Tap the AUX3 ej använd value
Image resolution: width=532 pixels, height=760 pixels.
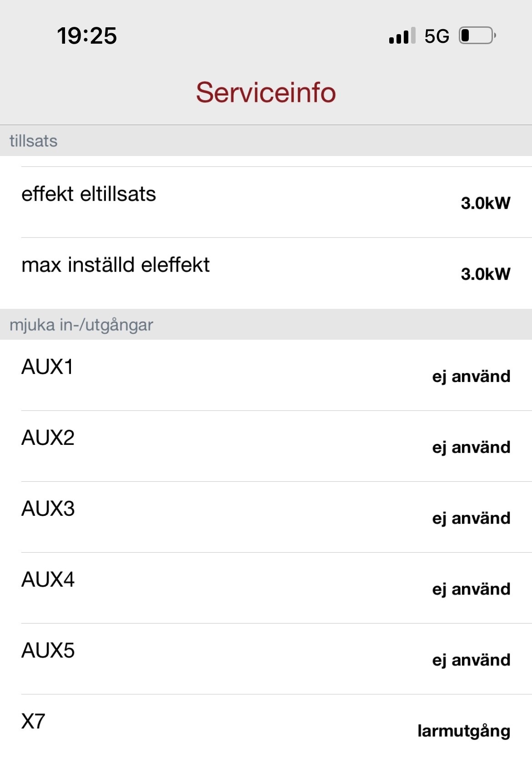click(471, 518)
